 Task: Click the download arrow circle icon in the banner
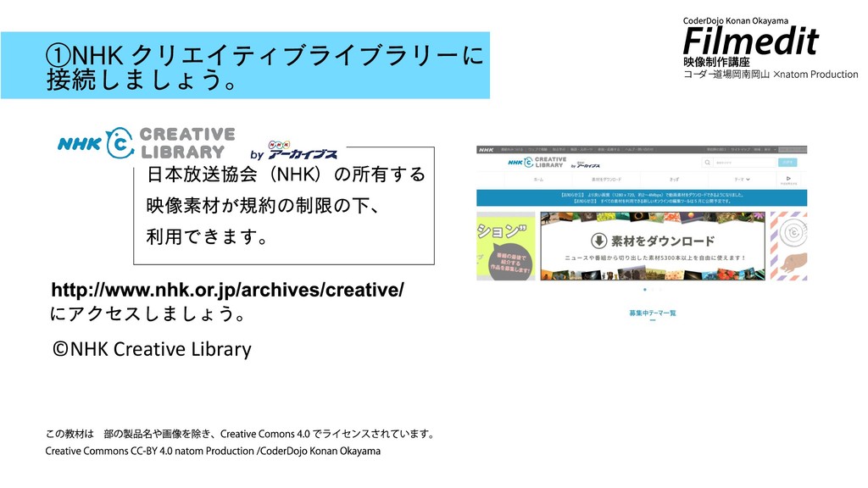pyautogui.click(x=598, y=241)
